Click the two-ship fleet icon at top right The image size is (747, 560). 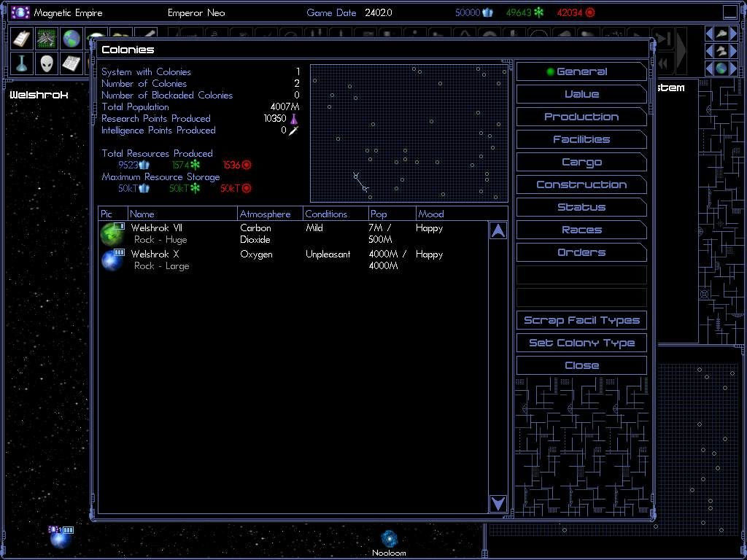click(721, 51)
